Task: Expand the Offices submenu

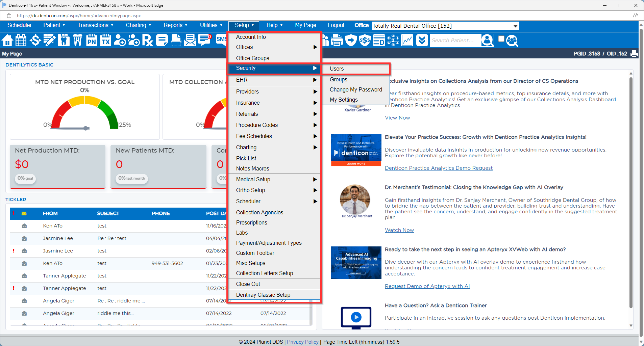Action: click(x=274, y=47)
